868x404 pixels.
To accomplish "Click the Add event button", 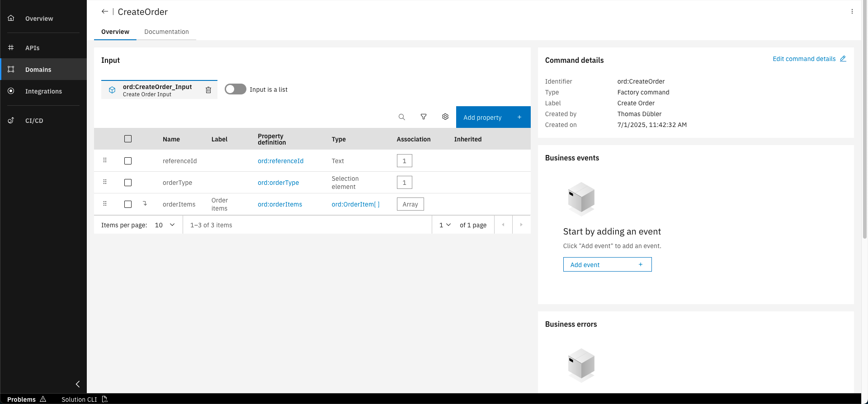I will (x=607, y=265).
